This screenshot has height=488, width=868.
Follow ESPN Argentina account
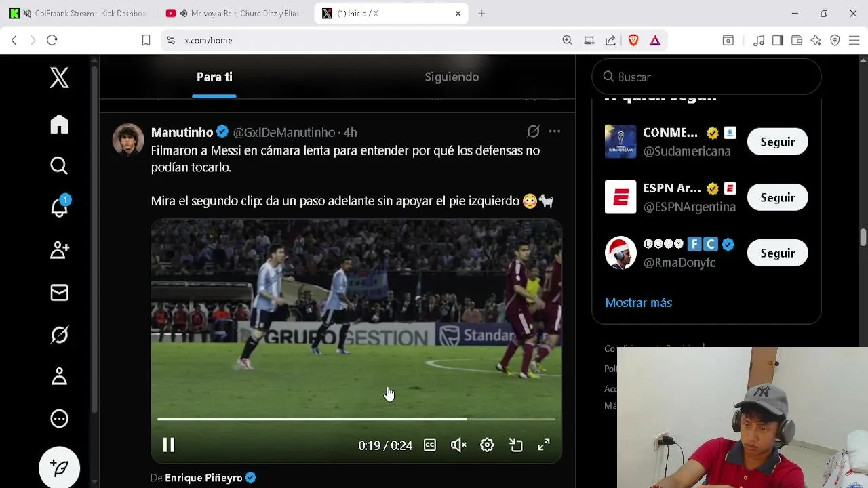(x=777, y=197)
